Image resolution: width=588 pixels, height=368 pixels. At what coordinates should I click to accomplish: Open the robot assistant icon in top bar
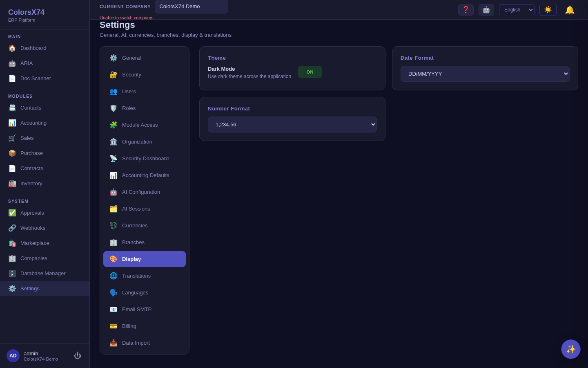486,10
